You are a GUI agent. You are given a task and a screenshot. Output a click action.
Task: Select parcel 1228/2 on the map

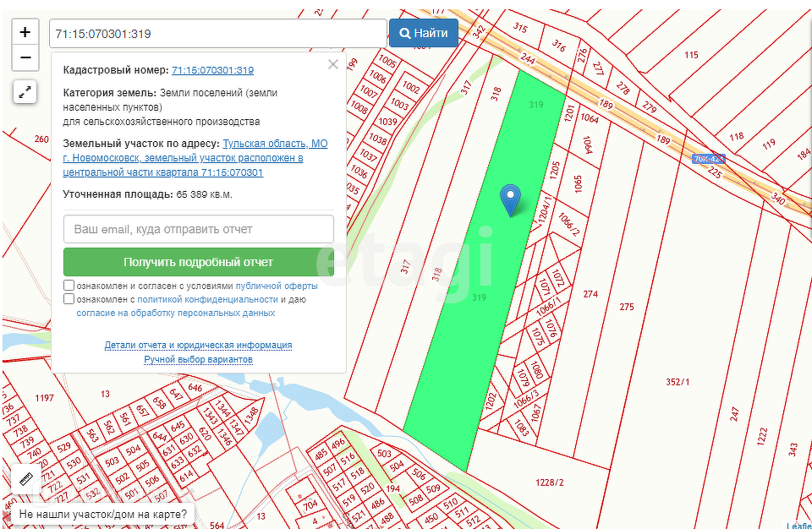(x=550, y=483)
